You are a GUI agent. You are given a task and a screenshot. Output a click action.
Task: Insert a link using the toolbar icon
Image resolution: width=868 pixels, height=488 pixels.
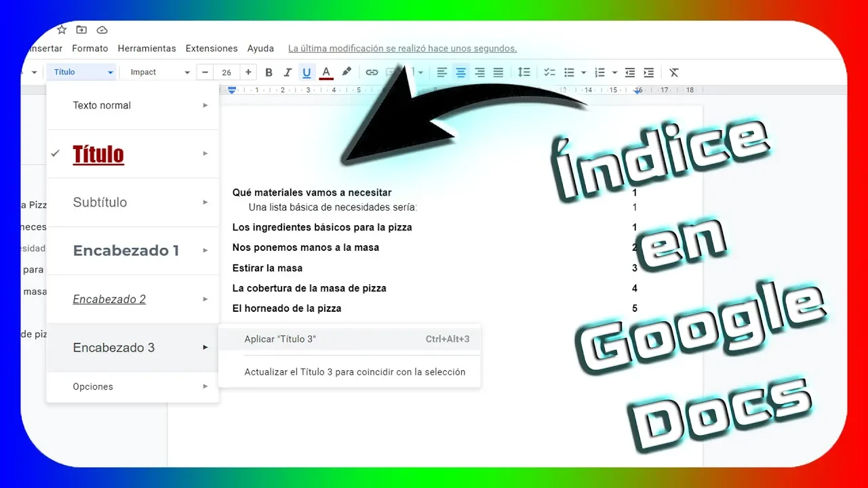point(372,73)
